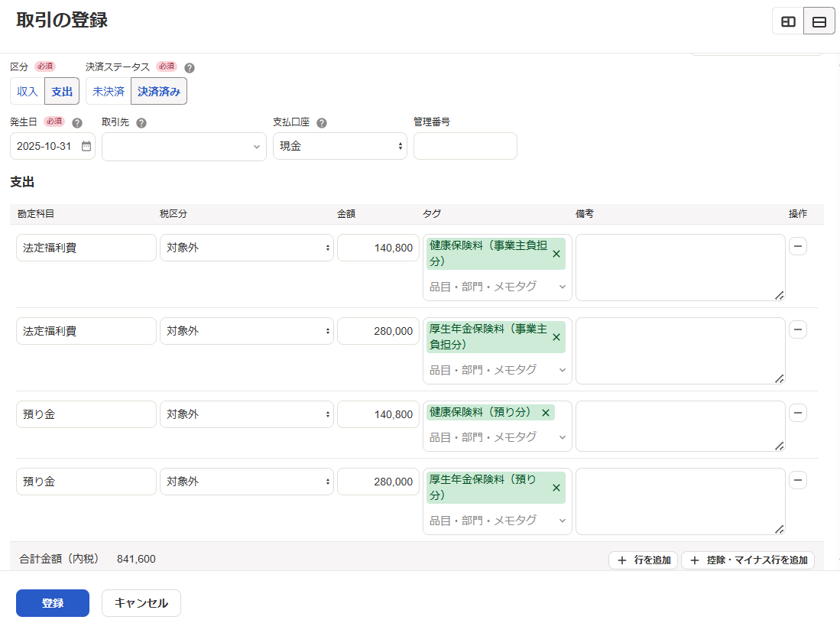Open 税区分 dropdown for 140,800 法定福利費 row
840x623 pixels.
click(x=246, y=248)
